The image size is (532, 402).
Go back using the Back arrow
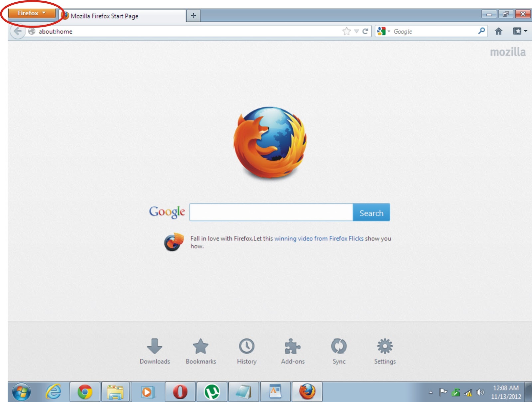pos(18,31)
